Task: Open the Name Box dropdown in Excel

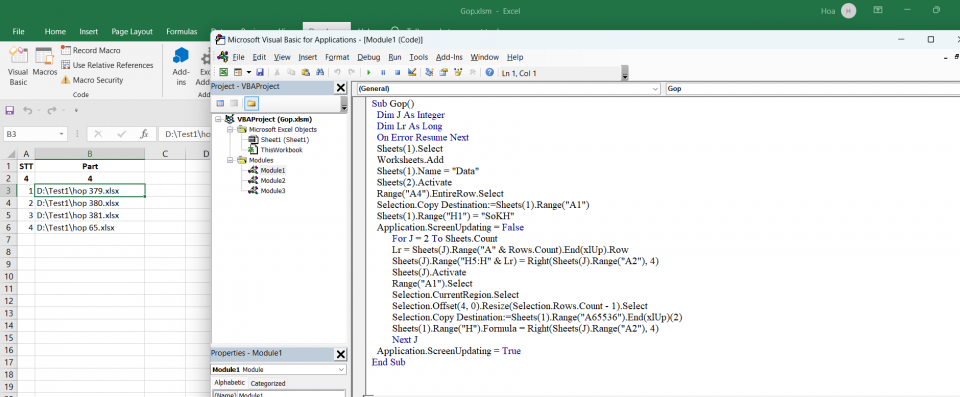Action: point(62,134)
